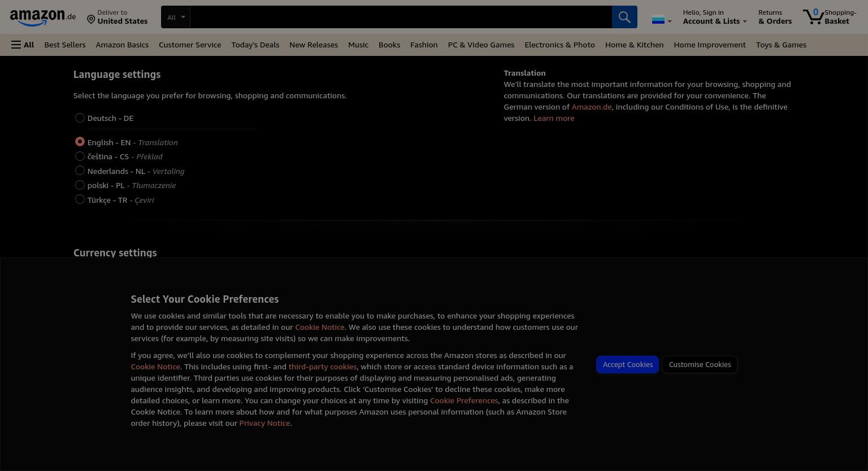Click the Select Your Cookie Preferences heading
868x471 pixels.
click(x=205, y=299)
